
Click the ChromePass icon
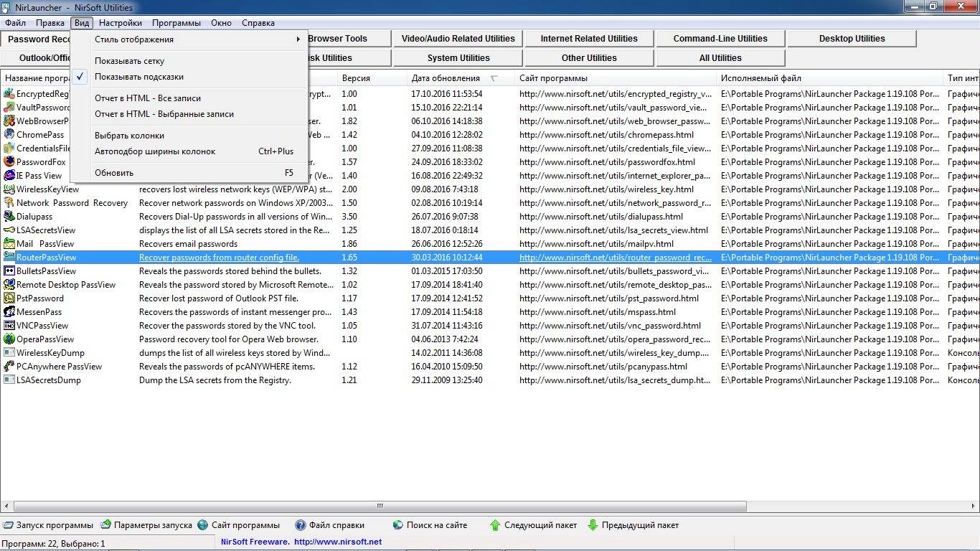pos(9,134)
